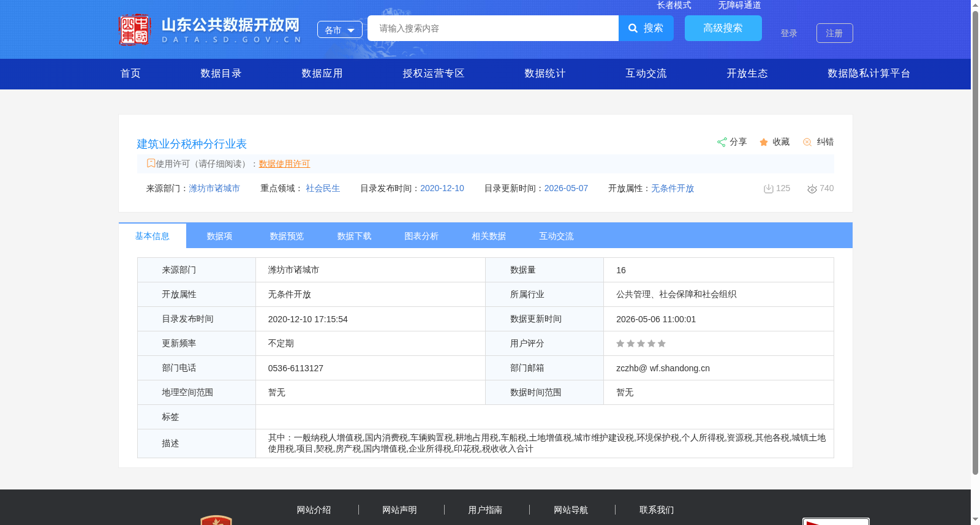980x525 pixels.
Task: Click source department 潍坊市诸城市 link
Action: pyautogui.click(x=214, y=189)
